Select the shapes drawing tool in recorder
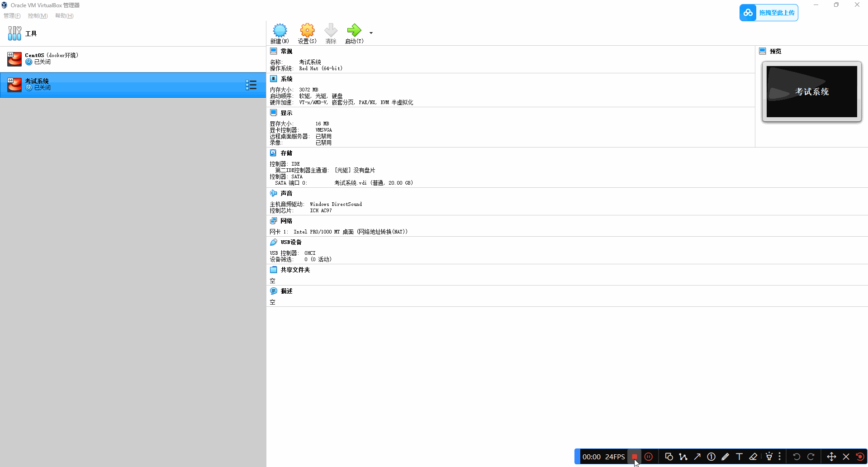The width and height of the screenshot is (868, 467). [x=669, y=457]
